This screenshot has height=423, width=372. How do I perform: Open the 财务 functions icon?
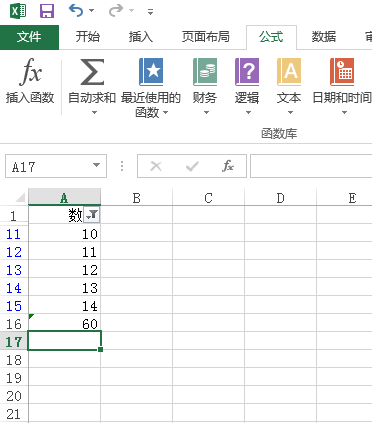click(205, 72)
